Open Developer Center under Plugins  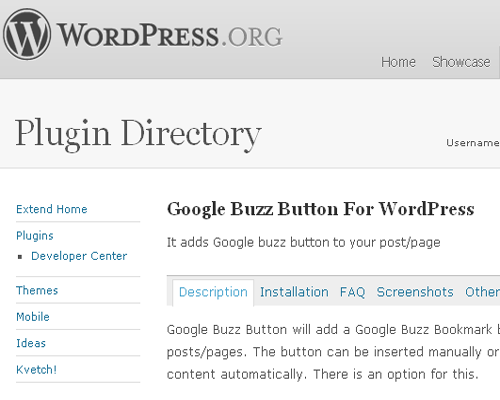point(79,256)
